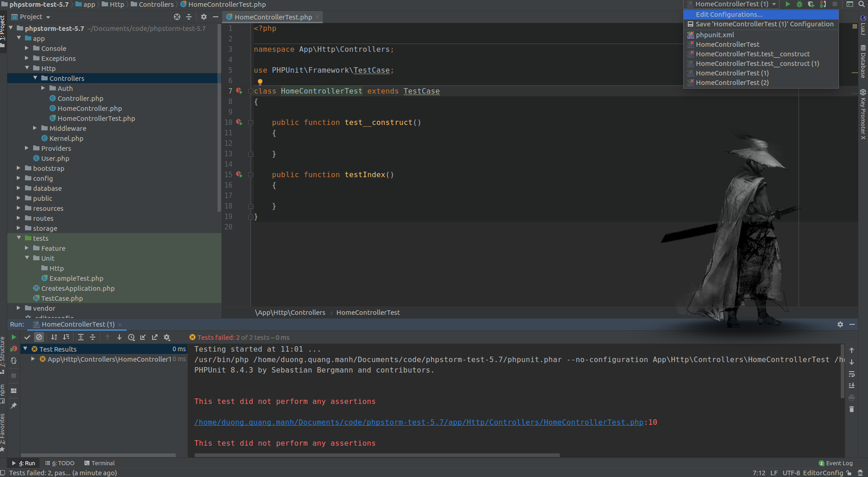
Task: Expand App\Http\Controllers\HomeController test node
Action: click(x=33, y=359)
